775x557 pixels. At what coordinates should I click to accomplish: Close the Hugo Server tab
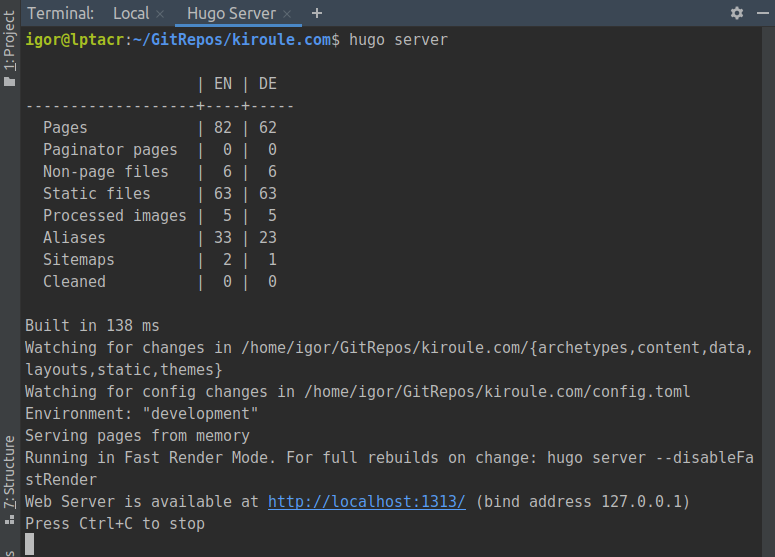click(287, 14)
